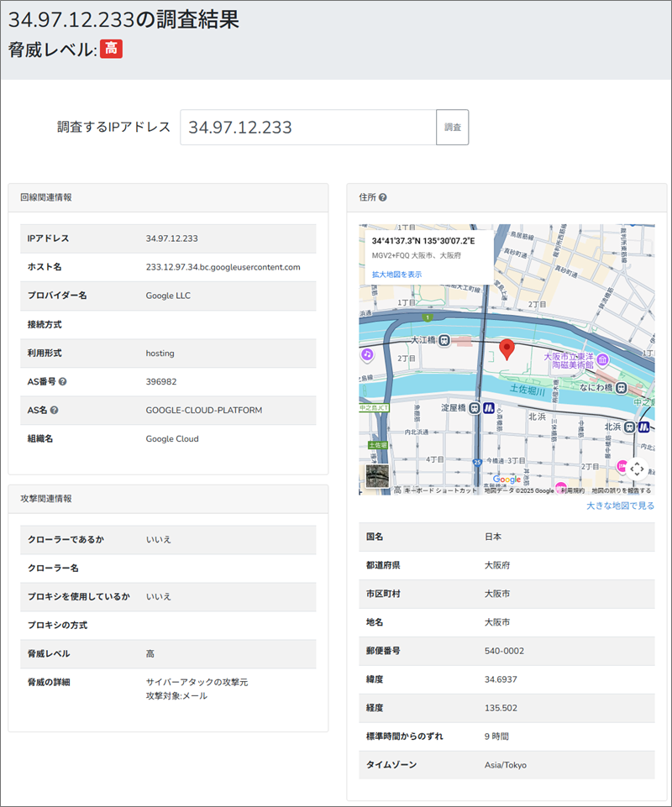Click help icon beside AS番号
The width and height of the screenshot is (672, 807).
[63, 381]
